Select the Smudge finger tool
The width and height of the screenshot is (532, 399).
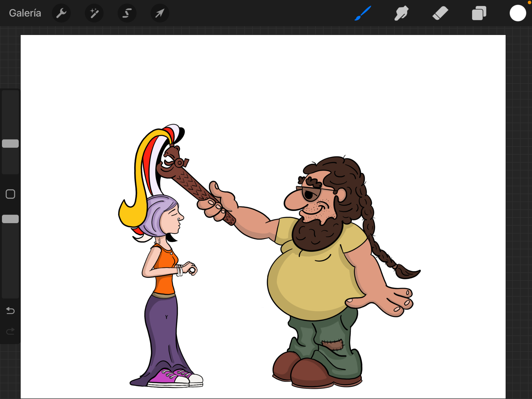(x=401, y=13)
